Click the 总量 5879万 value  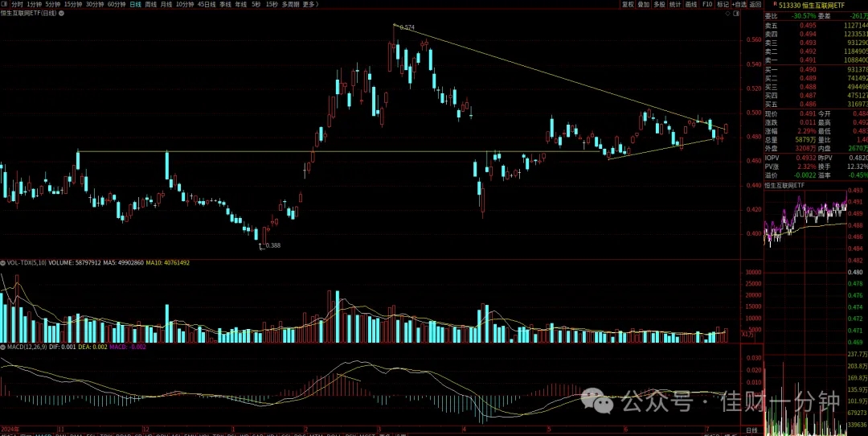pyautogui.click(x=806, y=140)
